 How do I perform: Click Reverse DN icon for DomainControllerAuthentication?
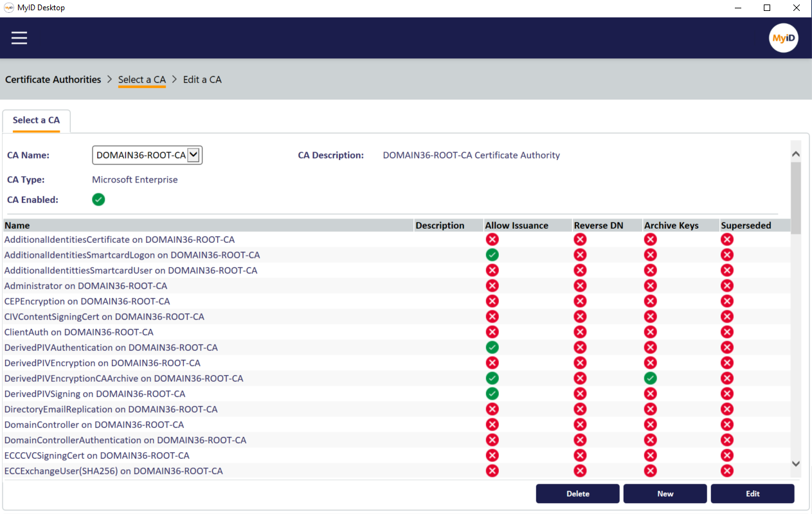pyautogui.click(x=580, y=440)
